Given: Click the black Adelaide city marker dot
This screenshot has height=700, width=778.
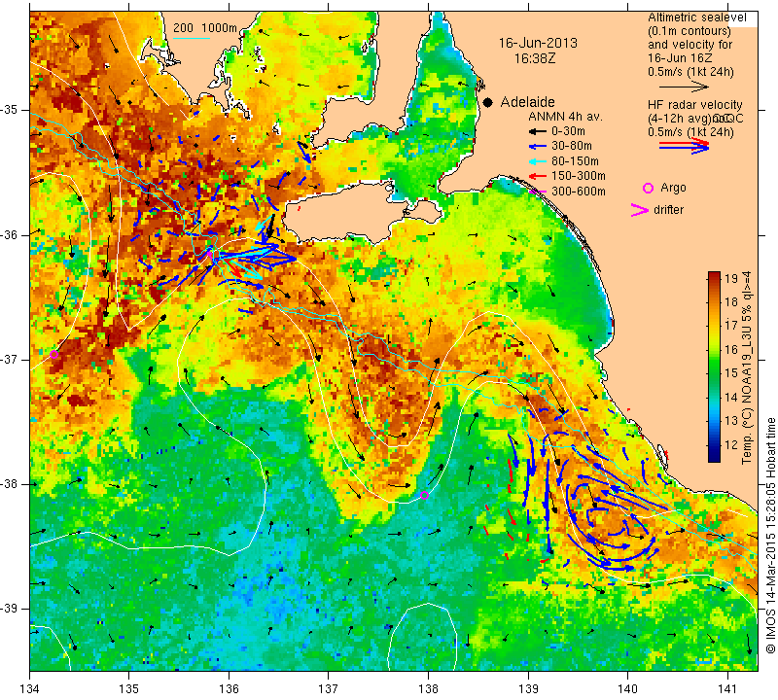Looking at the screenshot, I should tap(488, 102).
